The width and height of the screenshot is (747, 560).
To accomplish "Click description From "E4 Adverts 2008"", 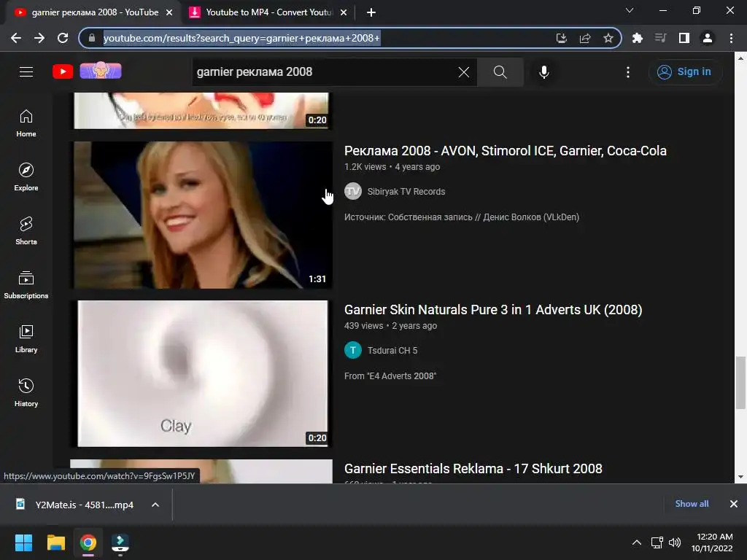I will 390,376.
